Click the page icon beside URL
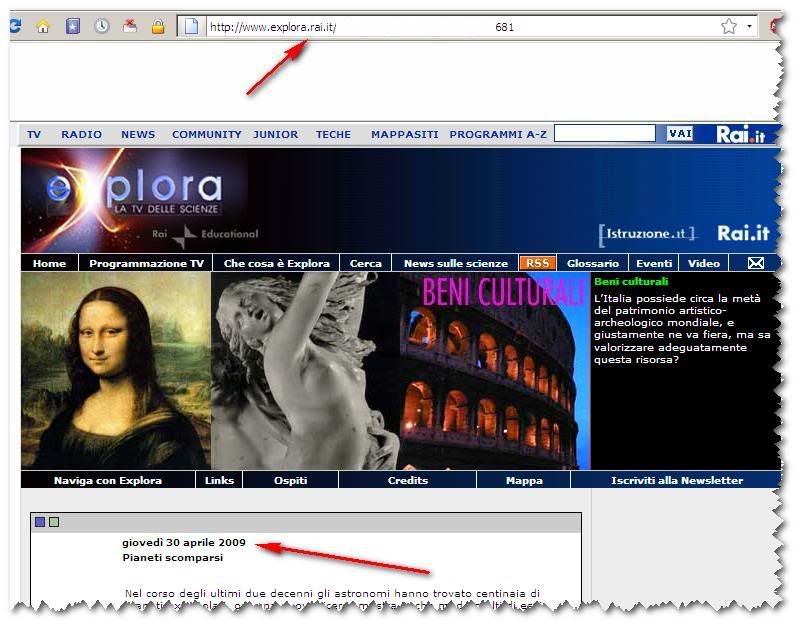 pos(192,27)
